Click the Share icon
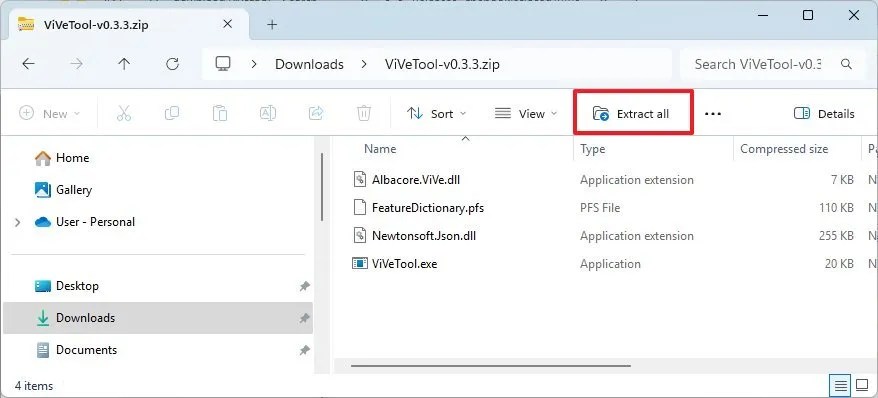This screenshot has height=398, width=878. (316, 114)
